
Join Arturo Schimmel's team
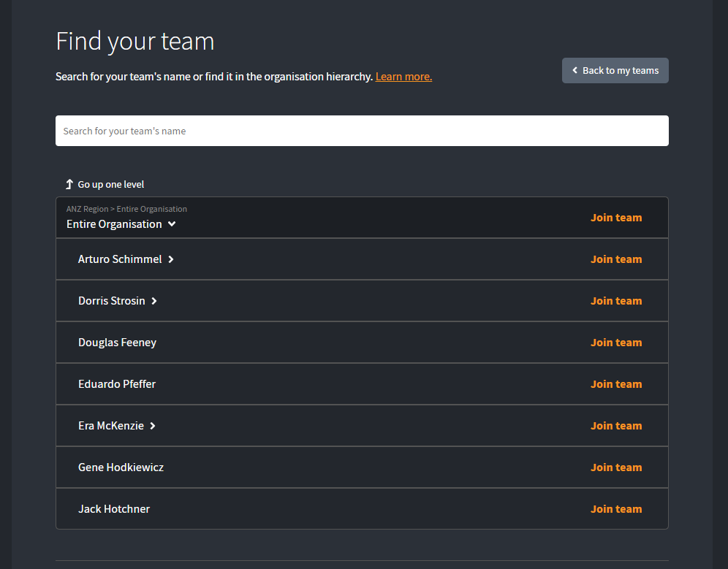(616, 259)
